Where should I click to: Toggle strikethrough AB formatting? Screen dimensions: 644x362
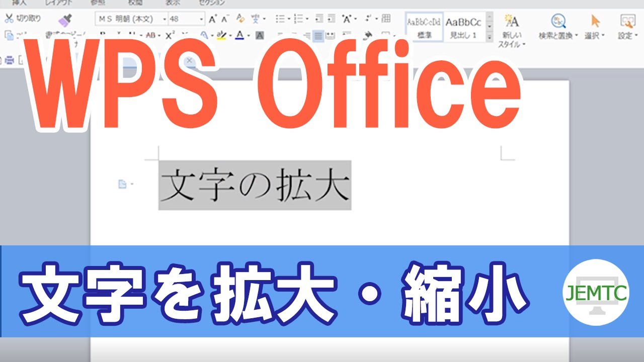(150, 35)
